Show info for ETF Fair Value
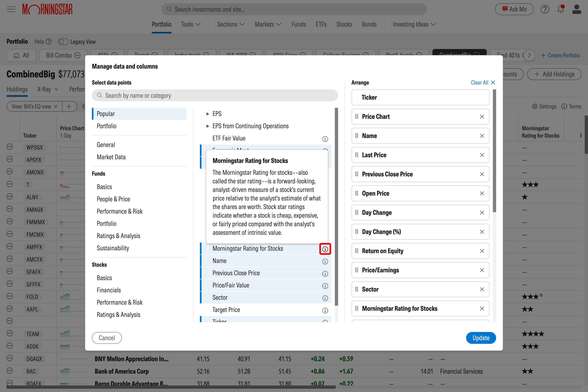This screenshot has width=588, height=392. click(x=325, y=139)
